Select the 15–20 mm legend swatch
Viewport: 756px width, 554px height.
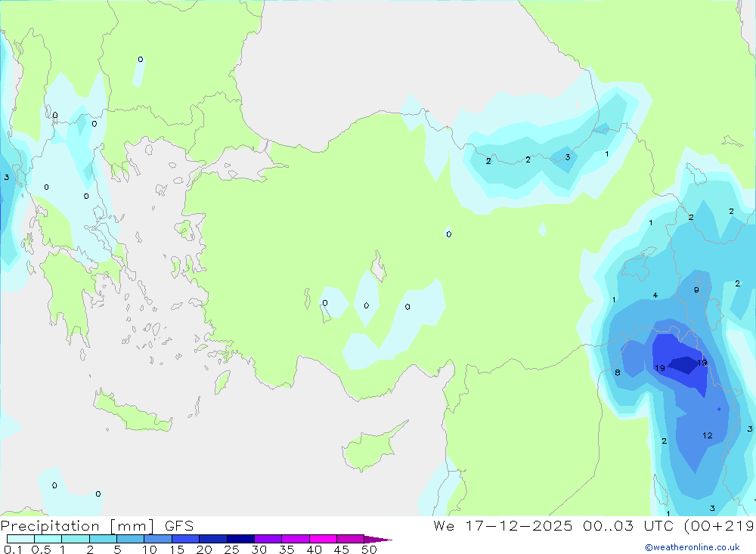click(185, 539)
